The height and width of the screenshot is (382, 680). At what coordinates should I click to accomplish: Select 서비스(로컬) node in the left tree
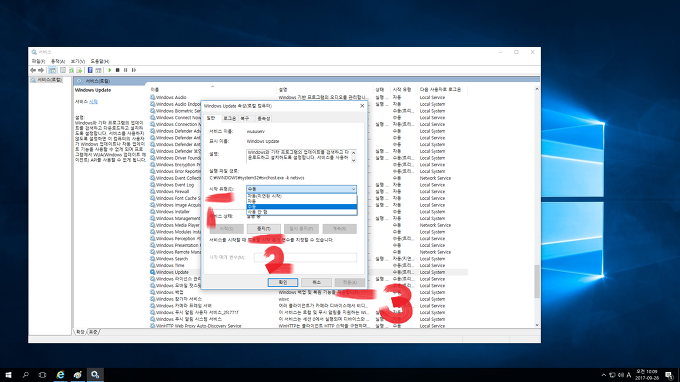(x=47, y=80)
